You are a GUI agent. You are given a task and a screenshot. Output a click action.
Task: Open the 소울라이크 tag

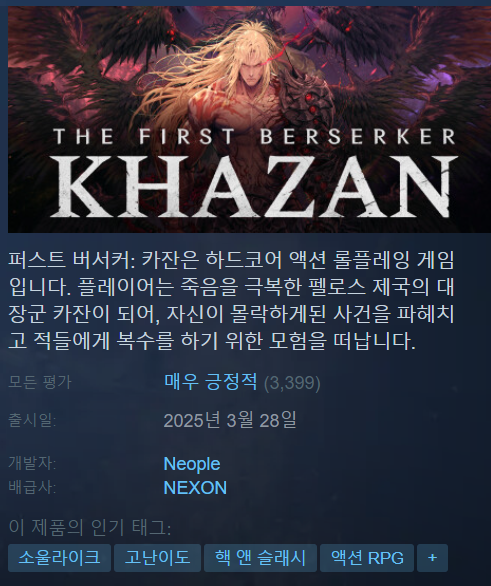pyautogui.click(x=59, y=558)
